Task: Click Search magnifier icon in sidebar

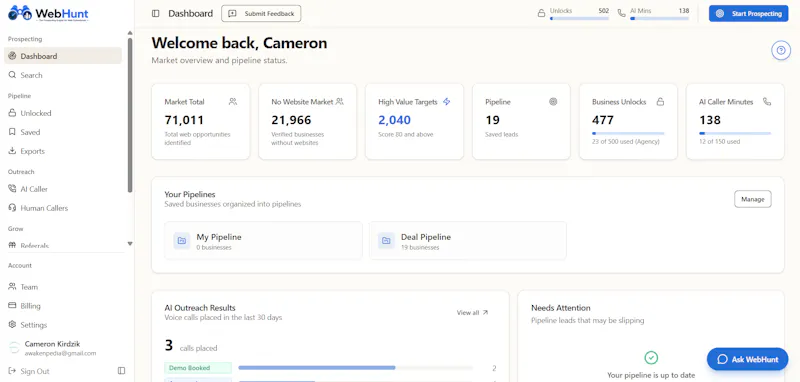Action: click(12, 75)
